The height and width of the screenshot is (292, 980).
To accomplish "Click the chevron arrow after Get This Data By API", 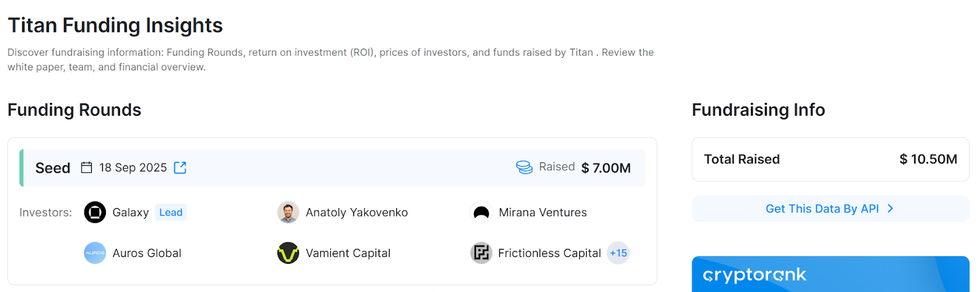I will pyautogui.click(x=891, y=209).
